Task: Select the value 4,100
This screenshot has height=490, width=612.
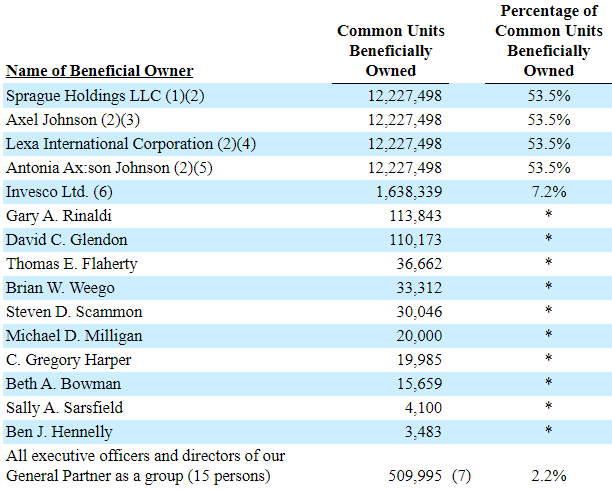Action: click(423, 408)
